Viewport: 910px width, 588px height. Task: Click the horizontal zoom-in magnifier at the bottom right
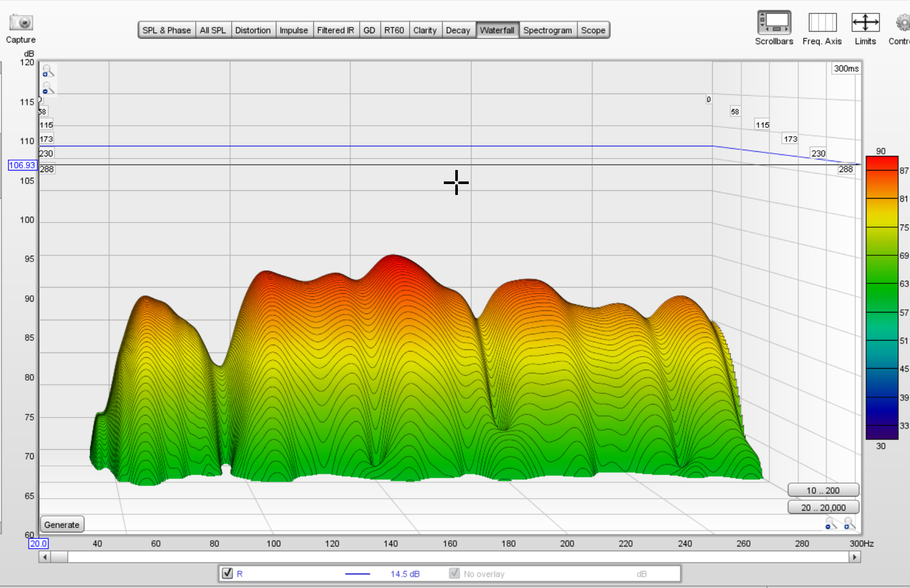click(x=849, y=524)
